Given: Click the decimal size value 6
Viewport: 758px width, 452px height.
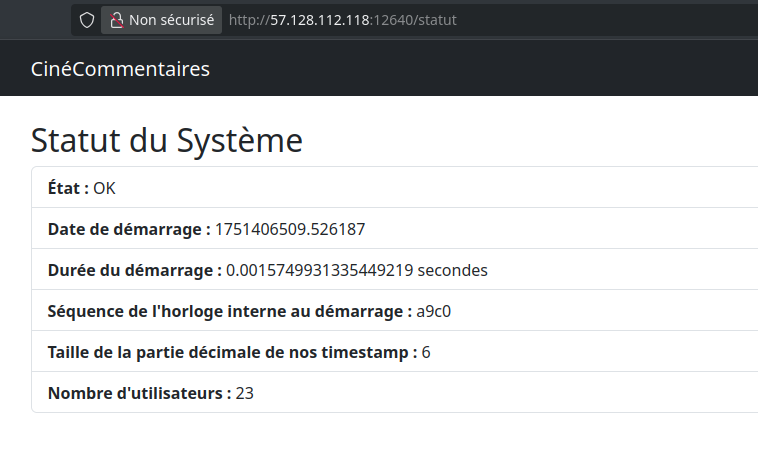Looking at the screenshot, I should click(x=426, y=352).
